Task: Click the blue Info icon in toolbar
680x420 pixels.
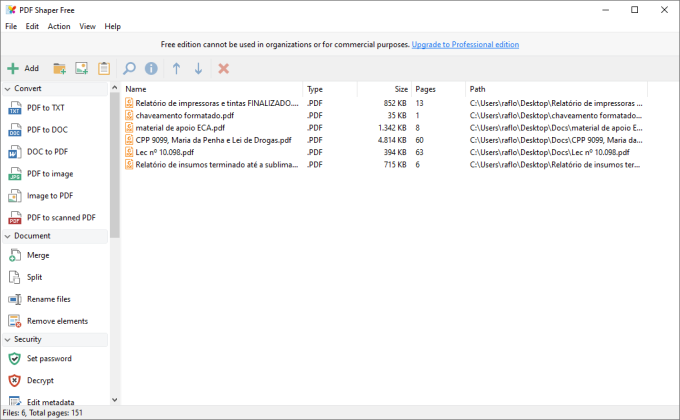Action: (x=151, y=69)
